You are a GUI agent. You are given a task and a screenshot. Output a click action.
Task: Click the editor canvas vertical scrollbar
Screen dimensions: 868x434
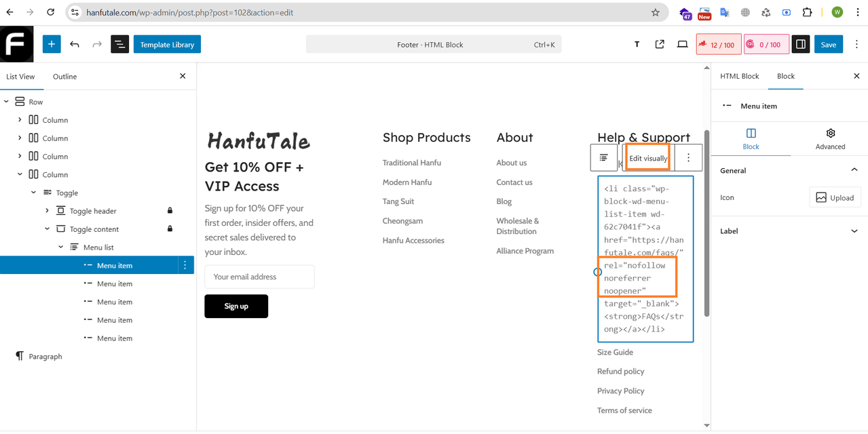pyautogui.click(x=706, y=224)
